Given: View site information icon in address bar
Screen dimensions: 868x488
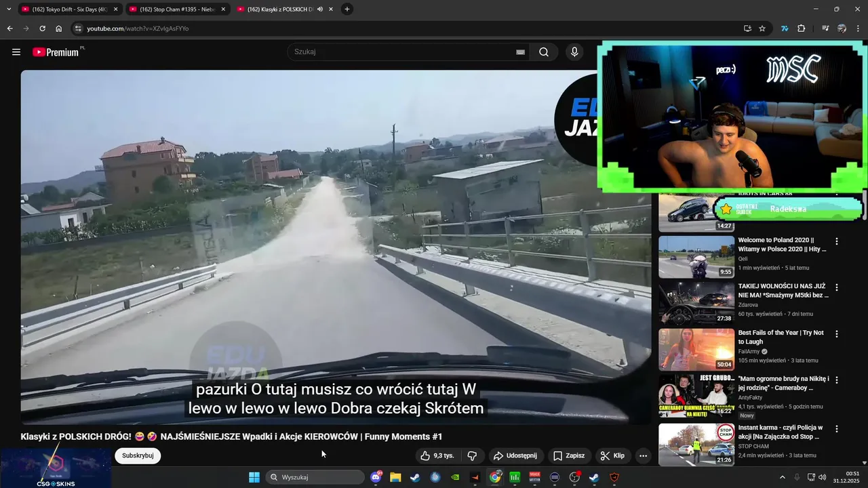Looking at the screenshot, I should pyautogui.click(x=78, y=28).
